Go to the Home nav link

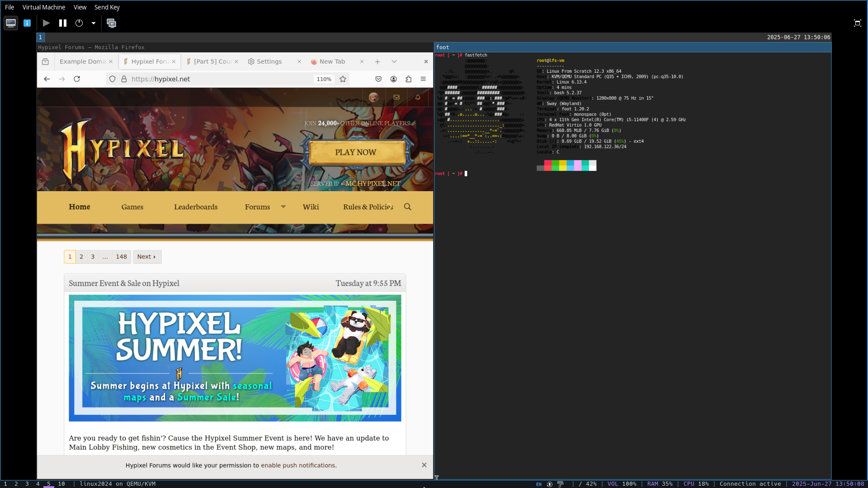click(80, 207)
